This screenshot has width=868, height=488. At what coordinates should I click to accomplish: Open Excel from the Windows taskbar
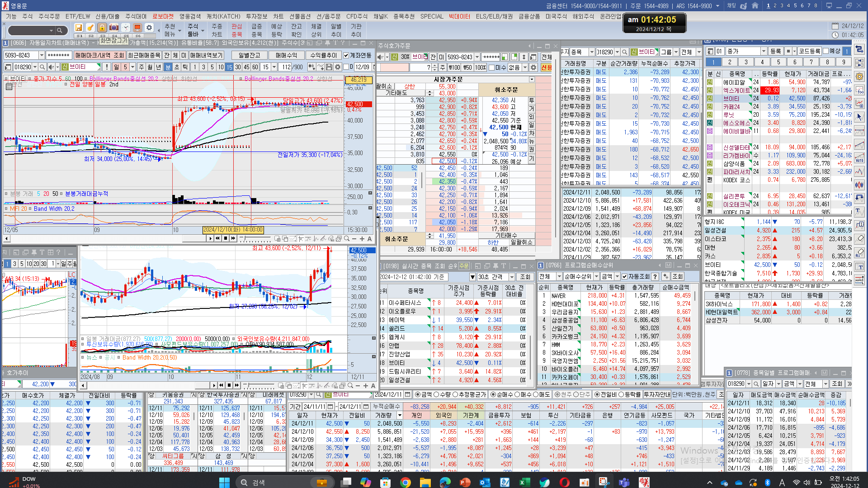524,483
